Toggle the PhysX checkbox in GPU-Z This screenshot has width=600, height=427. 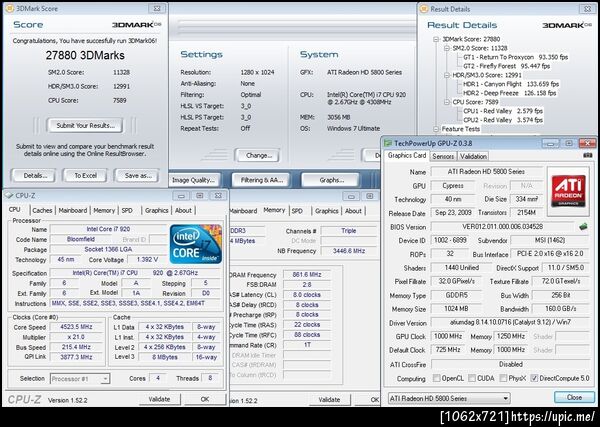(504, 378)
